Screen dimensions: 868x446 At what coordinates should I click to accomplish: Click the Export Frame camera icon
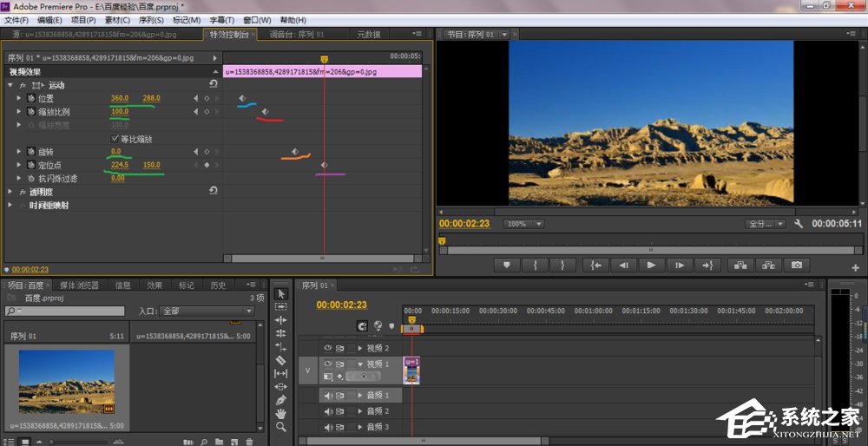coord(795,266)
